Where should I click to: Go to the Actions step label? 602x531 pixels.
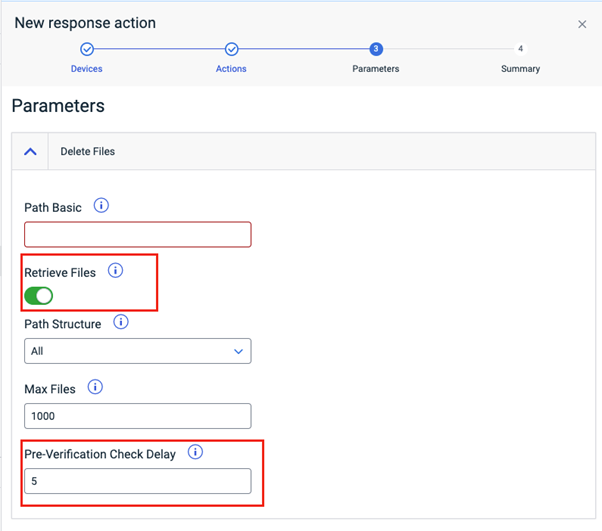pyautogui.click(x=231, y=69)
